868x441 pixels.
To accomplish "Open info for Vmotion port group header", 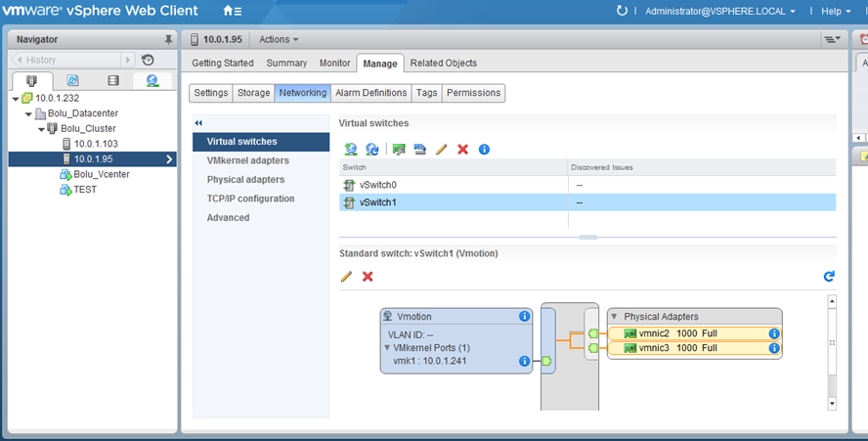I will click(524, 317).
